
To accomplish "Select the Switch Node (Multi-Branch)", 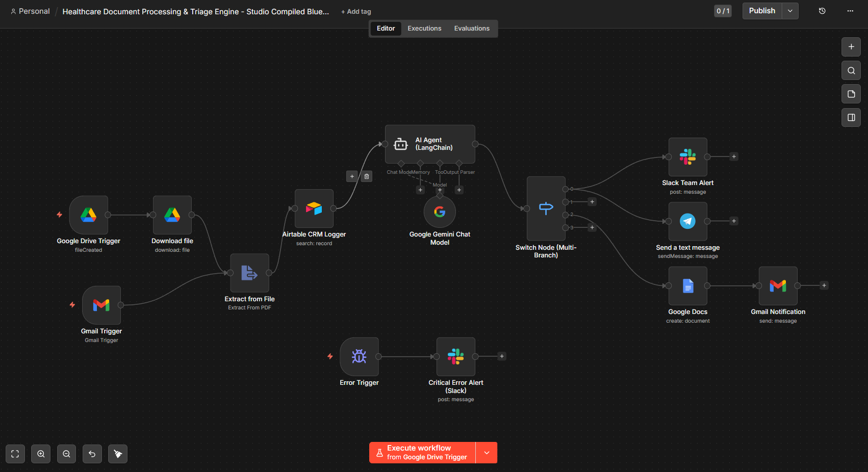I will click(546, 208).
